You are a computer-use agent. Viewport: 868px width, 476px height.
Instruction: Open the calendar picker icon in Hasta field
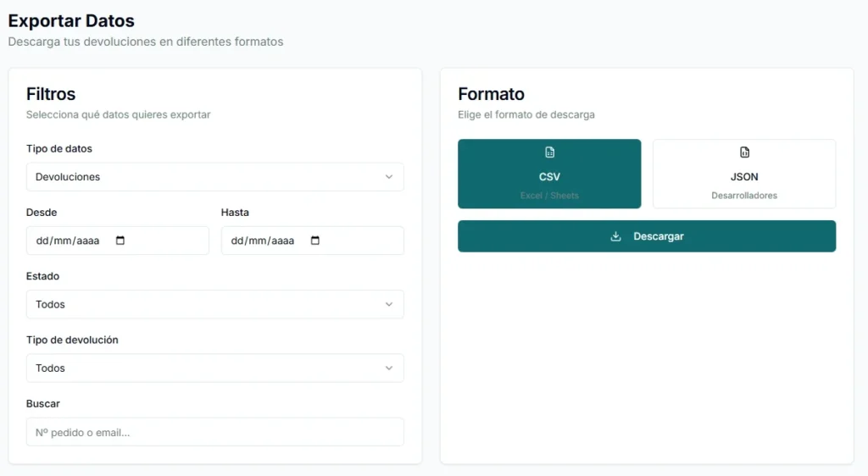pyautogui.click(x=315, y=241)
